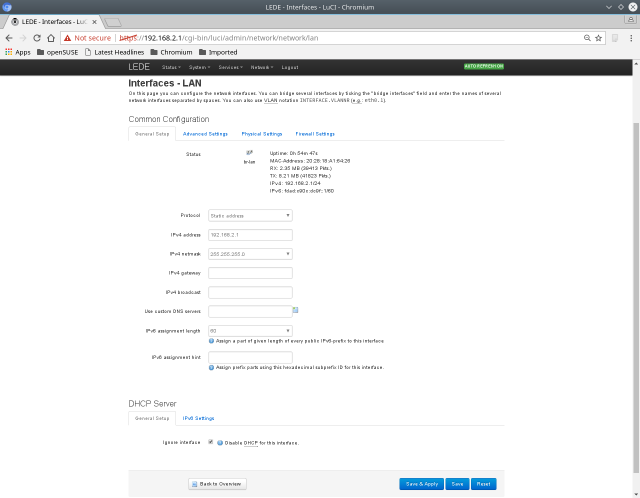Click the add DNS server icon
640x498 pixels.
[296, 310]
